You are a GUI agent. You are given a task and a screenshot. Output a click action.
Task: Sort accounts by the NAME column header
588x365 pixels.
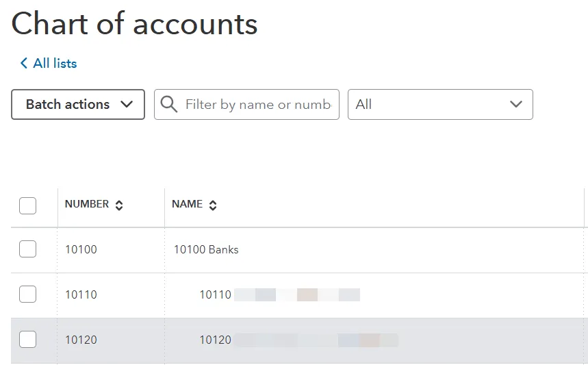tap(187, 204)
